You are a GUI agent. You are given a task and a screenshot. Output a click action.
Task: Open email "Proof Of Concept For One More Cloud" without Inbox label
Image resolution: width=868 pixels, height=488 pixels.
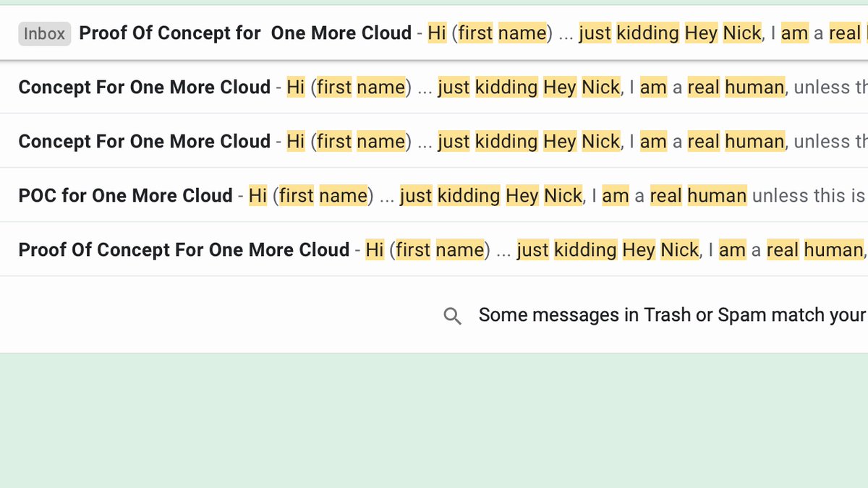[x=434, y=249]
